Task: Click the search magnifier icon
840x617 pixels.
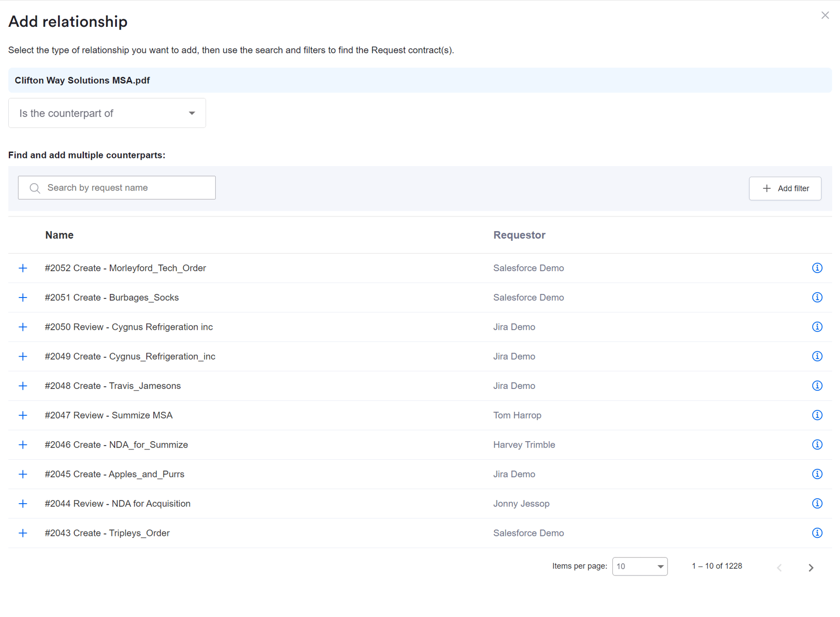Action: pos(34,188)
